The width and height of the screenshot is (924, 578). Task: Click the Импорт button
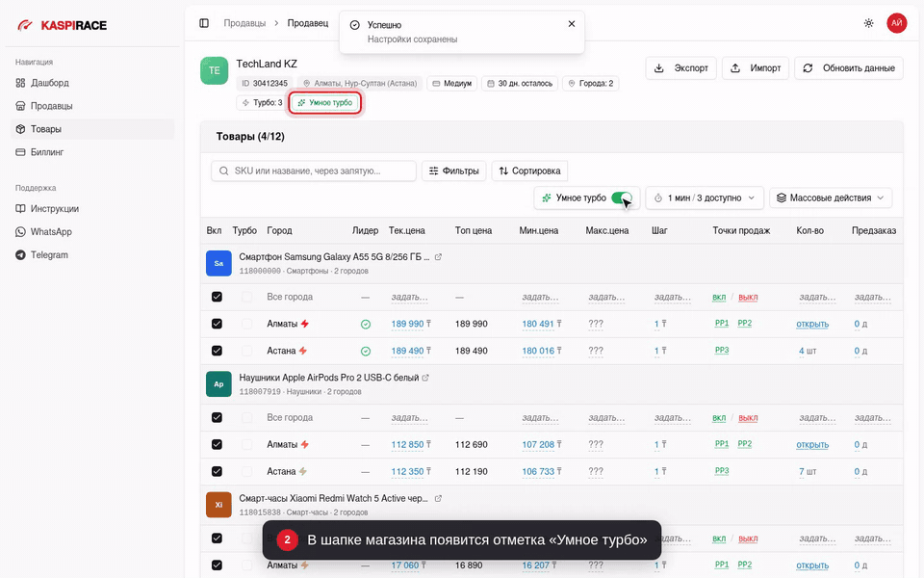point(756,68)
